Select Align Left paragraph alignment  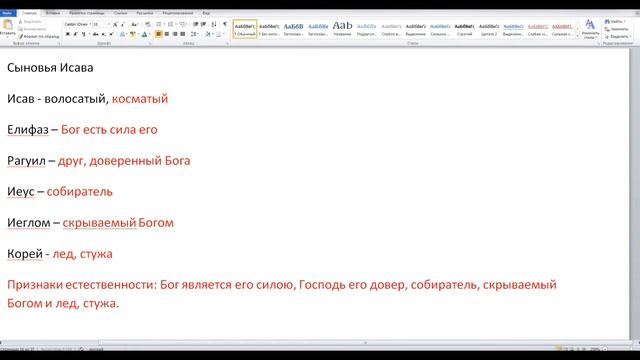tap(159, 34)
